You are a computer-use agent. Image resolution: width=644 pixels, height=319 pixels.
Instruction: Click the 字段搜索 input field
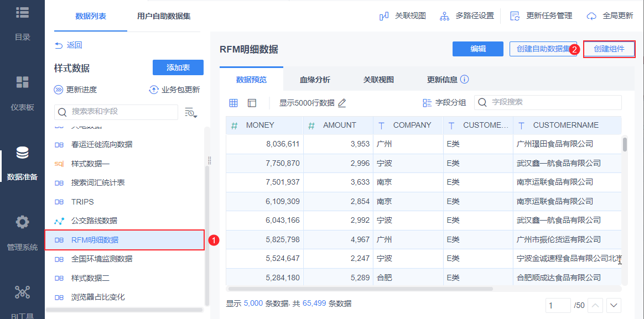point(548,103)
